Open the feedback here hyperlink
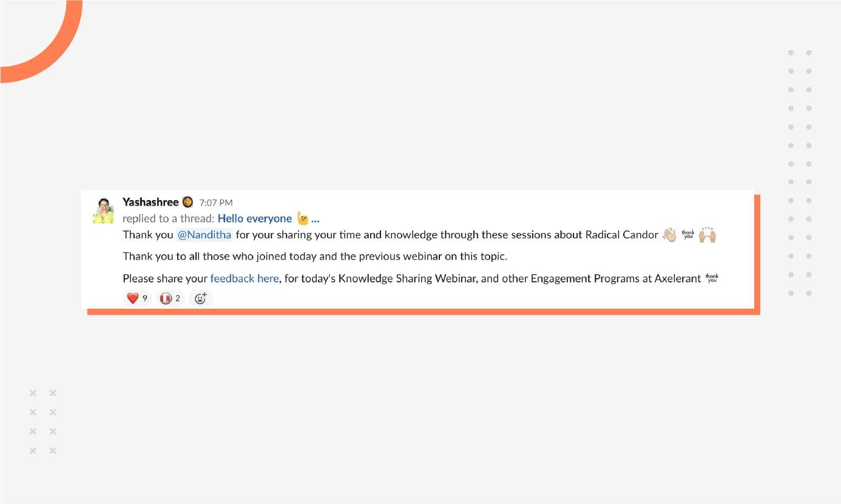 click(x=245, y=278)
